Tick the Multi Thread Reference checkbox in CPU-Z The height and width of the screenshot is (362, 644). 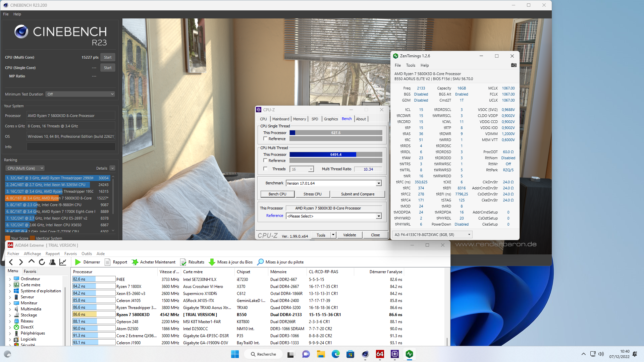265,161
